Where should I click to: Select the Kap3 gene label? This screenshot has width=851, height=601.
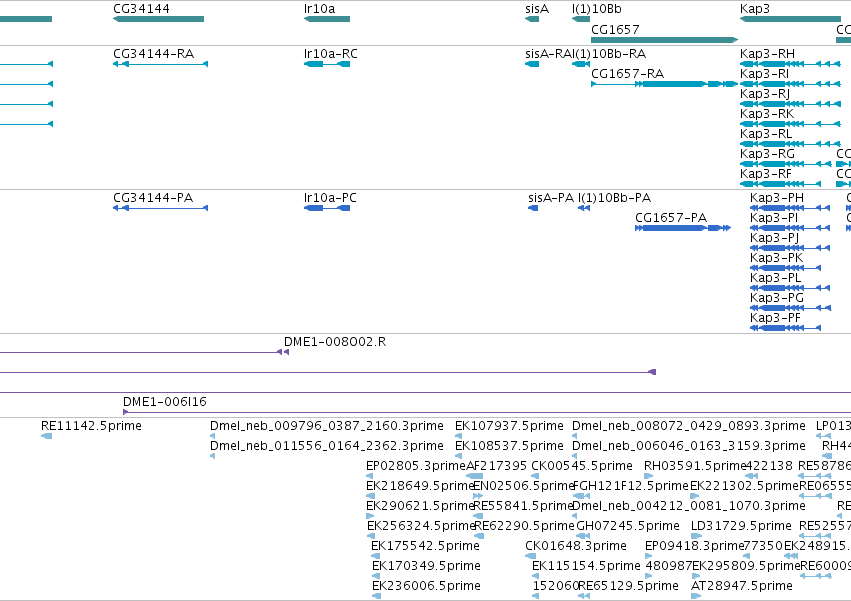754,9
